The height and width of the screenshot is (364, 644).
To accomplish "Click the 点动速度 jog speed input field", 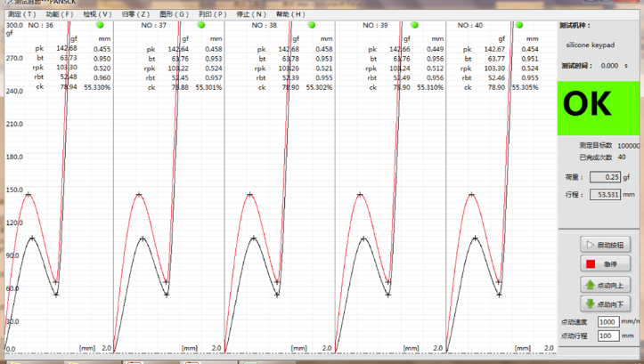I will pyautogui.click(x=609, y=321).
